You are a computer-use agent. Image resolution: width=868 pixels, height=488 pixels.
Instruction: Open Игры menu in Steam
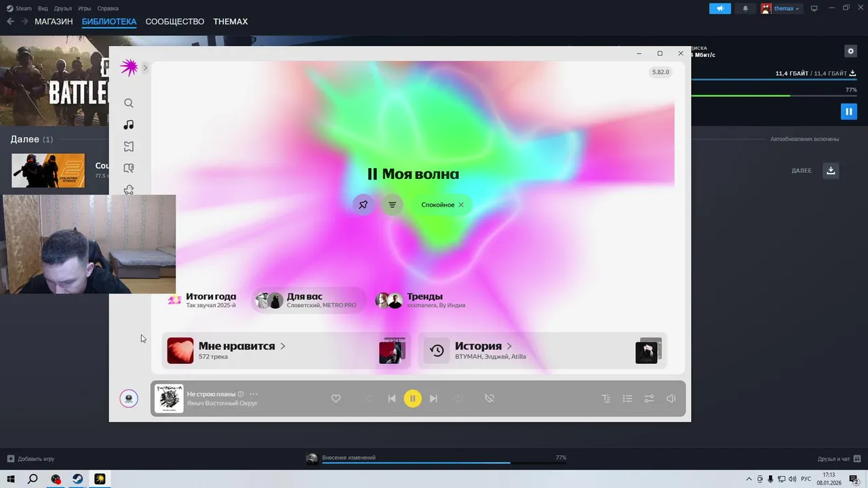[84, 8]
